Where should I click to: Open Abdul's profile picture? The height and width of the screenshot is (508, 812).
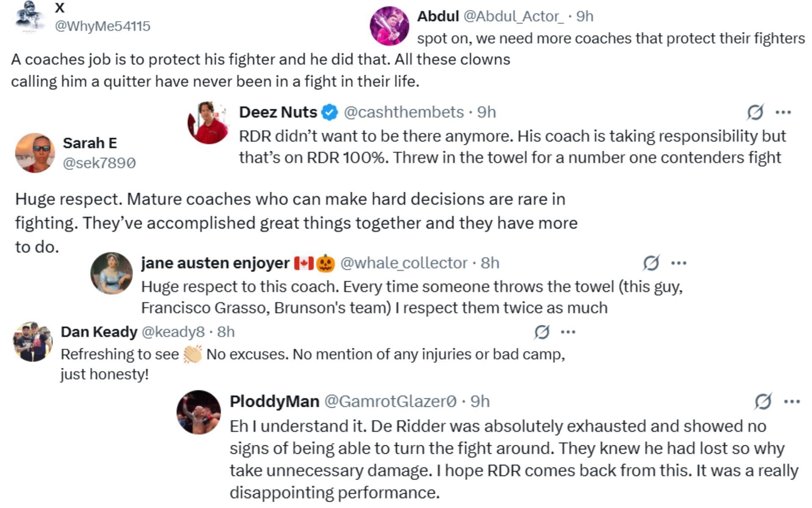coord(389,26)
